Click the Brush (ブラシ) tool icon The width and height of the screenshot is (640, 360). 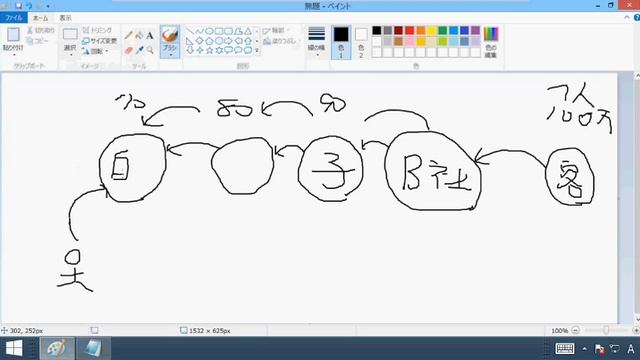170,35
